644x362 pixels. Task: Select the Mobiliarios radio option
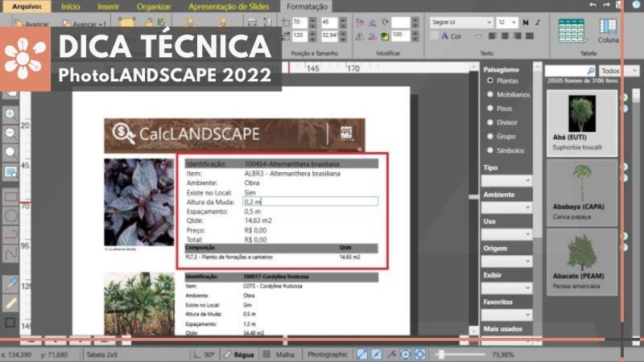pyautogui.click(x=490, y=94)
